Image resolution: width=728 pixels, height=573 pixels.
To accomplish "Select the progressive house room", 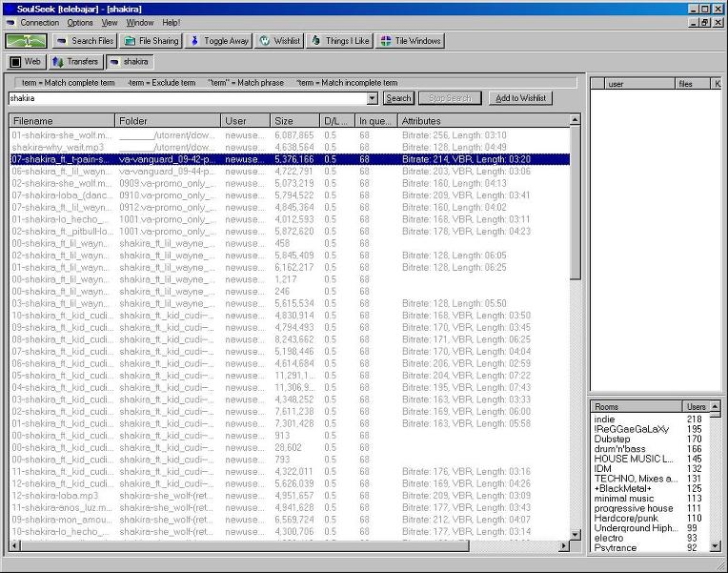I will point(650,508).
